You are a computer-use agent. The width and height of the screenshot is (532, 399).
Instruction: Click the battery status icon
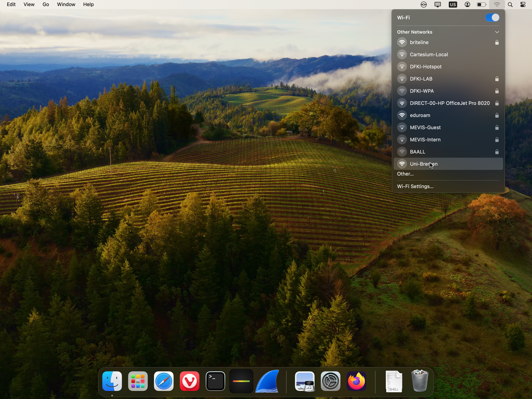click(x=481, y=4)
